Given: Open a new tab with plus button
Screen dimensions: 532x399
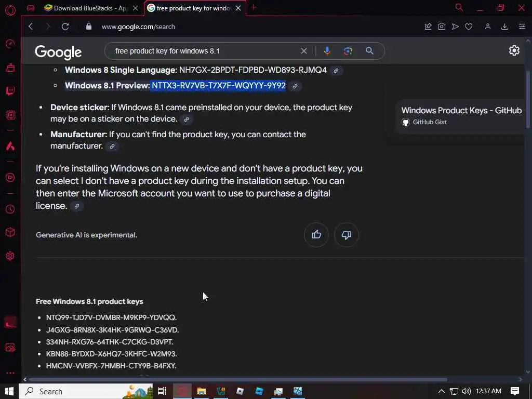Looking at the screenshot, I should point(254,7).
